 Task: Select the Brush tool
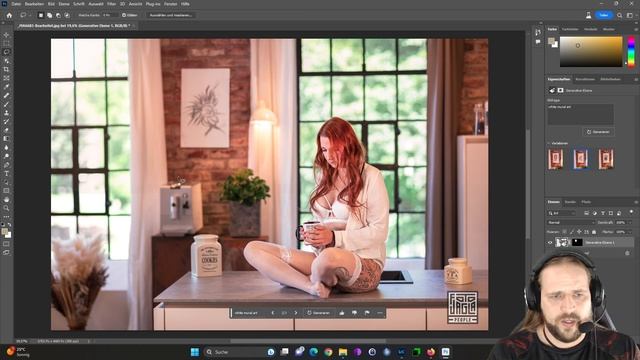coord(6,104)
